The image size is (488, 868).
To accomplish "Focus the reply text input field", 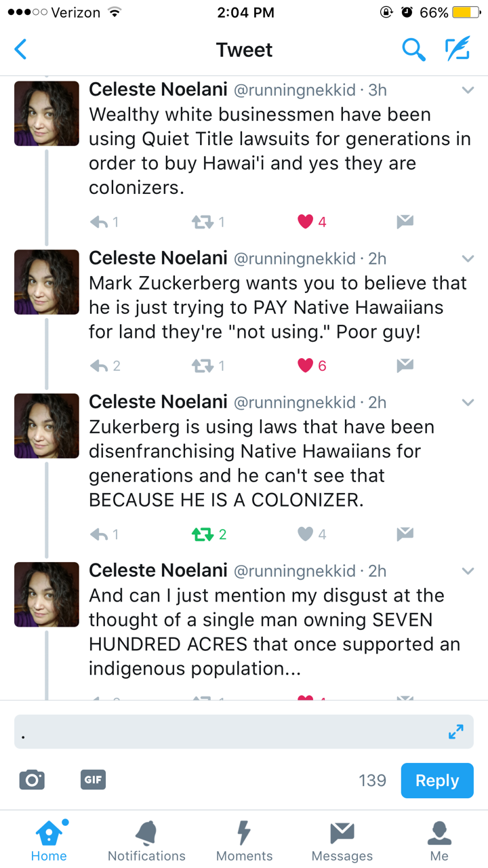I will coord(224,732).
